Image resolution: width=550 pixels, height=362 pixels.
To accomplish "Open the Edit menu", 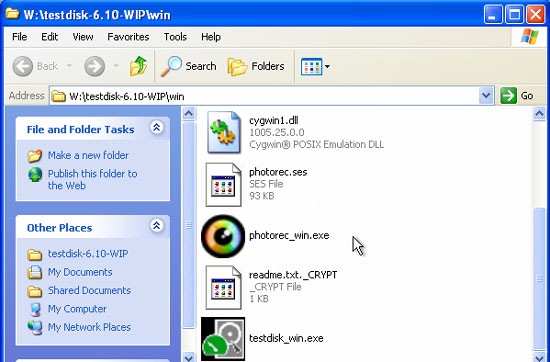I will tap(49, 37).
